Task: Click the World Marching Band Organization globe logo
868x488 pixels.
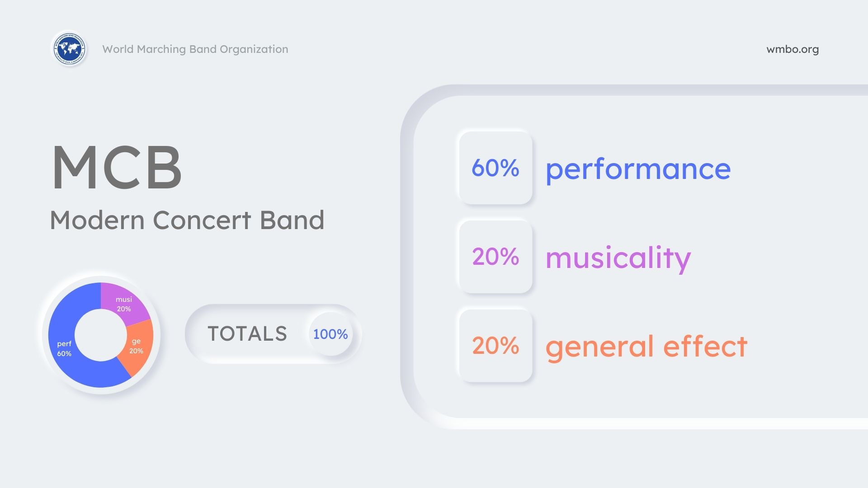Action: (x=69, y=49)
